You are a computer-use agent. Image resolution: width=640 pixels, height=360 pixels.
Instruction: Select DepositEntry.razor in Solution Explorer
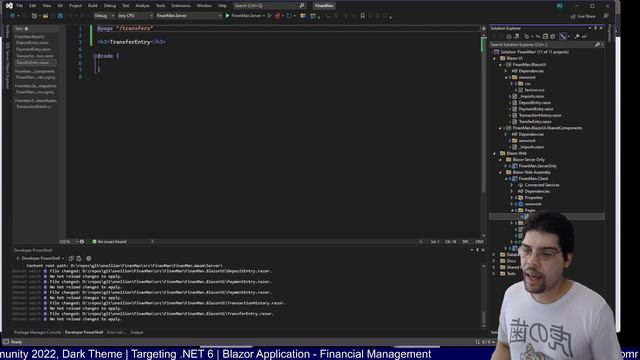click(535, 102)
